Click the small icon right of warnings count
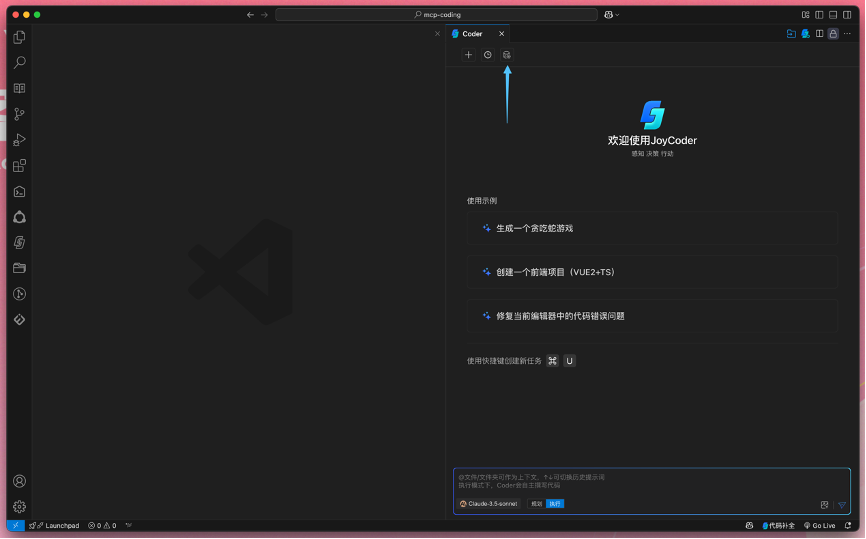 [x=129, y=526]
